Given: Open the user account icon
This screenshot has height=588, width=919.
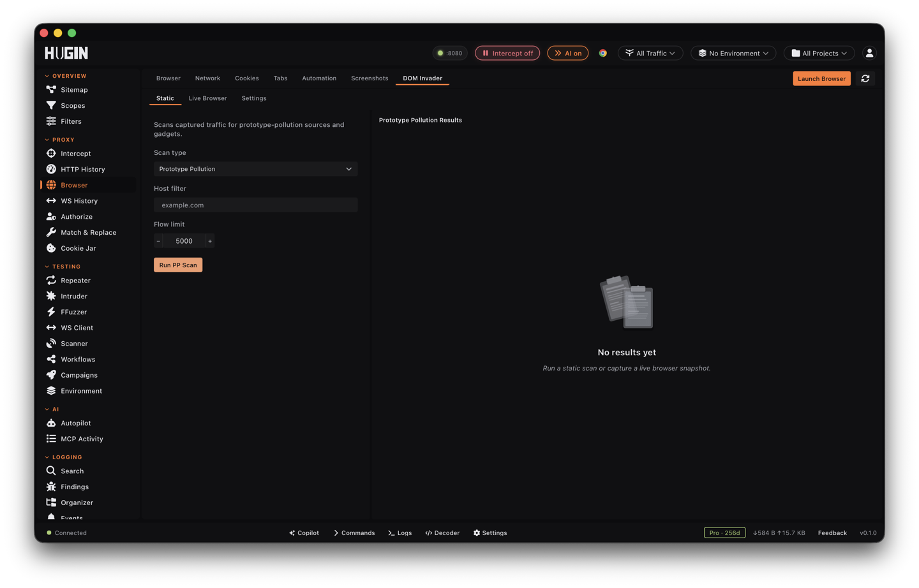Looking at the screenshot, I should pos(869,53).
